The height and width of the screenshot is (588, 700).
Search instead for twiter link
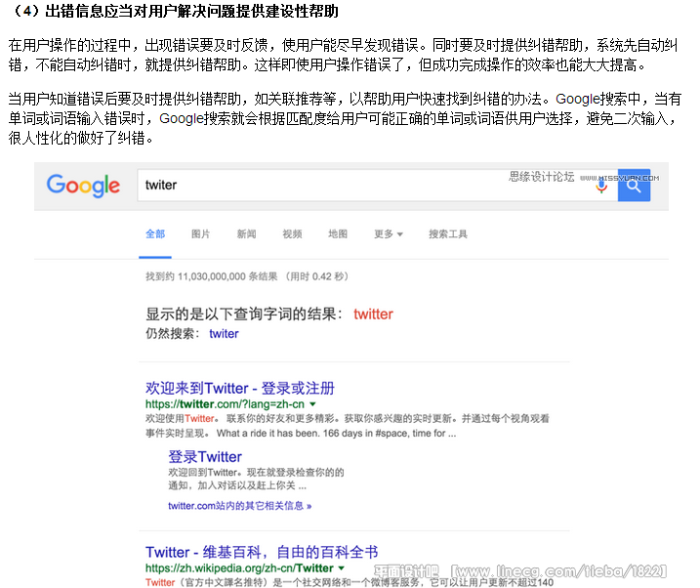click(x=224, y=333)
